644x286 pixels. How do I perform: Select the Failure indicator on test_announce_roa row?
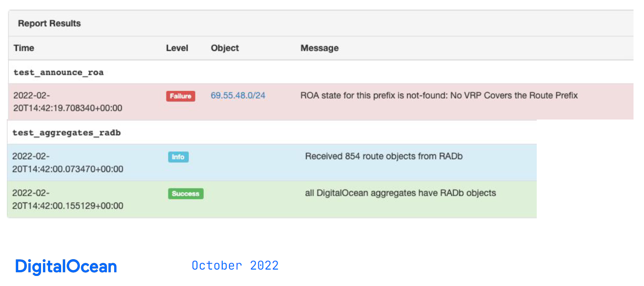pos(180,96)
